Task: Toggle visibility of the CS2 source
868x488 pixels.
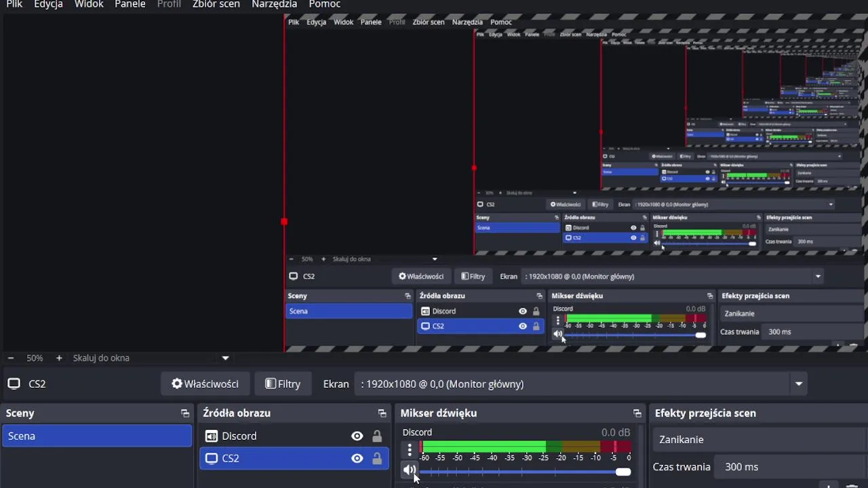Action: coord(357,458)
